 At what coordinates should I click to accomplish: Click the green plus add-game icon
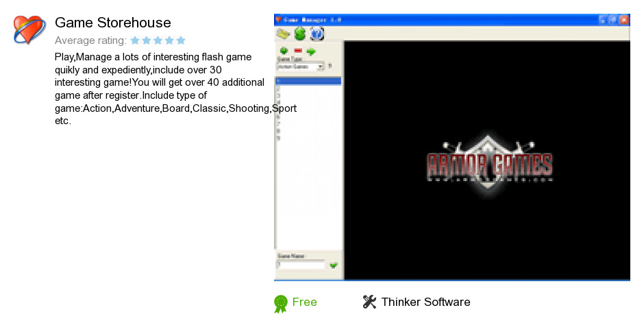[284, 51]
